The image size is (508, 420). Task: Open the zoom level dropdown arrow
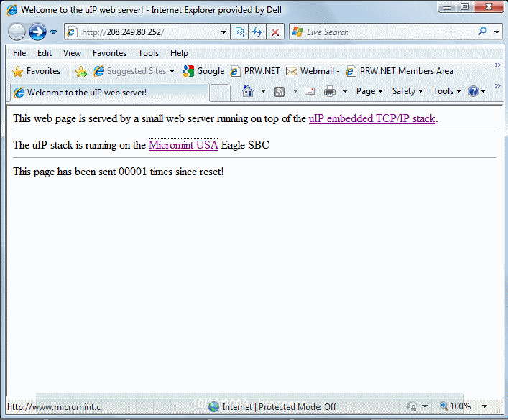pyautogui.click(x=484, y=406)
